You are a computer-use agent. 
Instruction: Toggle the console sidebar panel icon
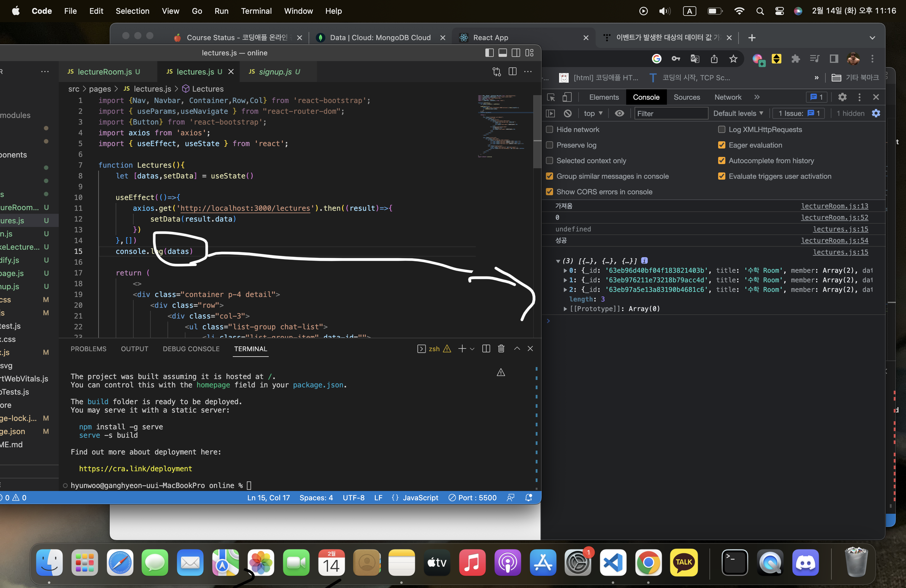click(x=550, y=113)
